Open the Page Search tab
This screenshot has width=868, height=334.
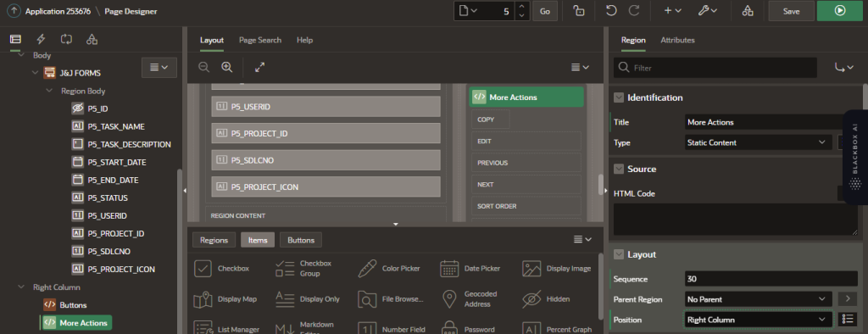pyautogui.click(x=260, y=40)
